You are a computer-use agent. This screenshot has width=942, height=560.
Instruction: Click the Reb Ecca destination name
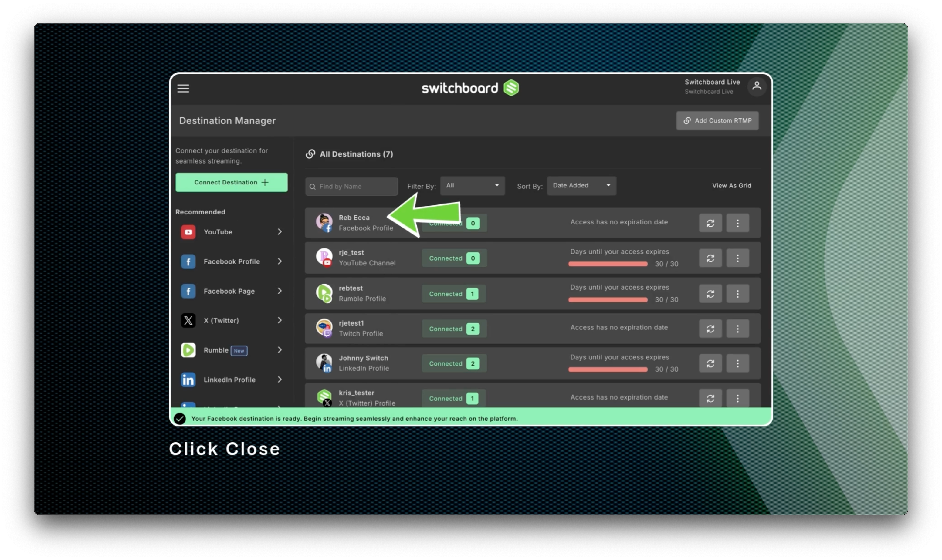[354, 218]
